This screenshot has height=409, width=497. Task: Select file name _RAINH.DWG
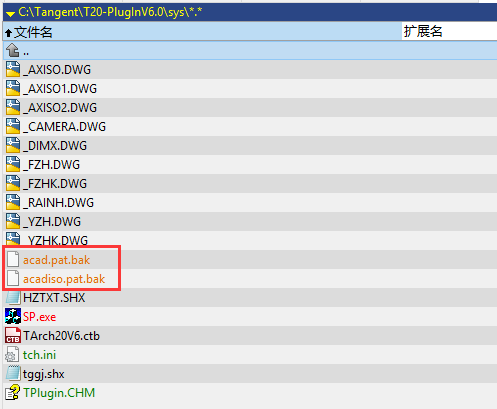point(59,203)
